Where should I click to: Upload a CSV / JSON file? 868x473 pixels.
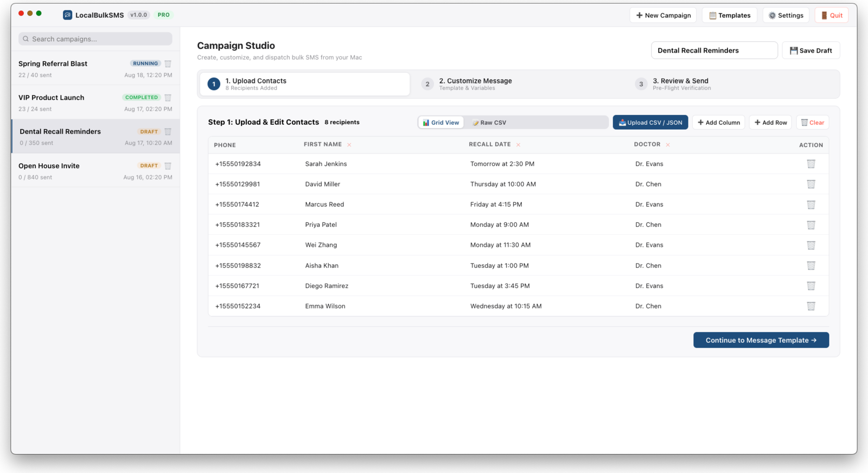click(650, 123)
